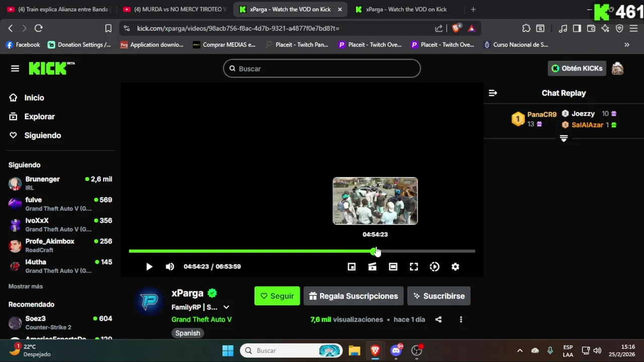Viewport: 644px width, 362px height.
Task: Open Facebook bookmark in bookmarks bar
Action: [x=23, y=45]
